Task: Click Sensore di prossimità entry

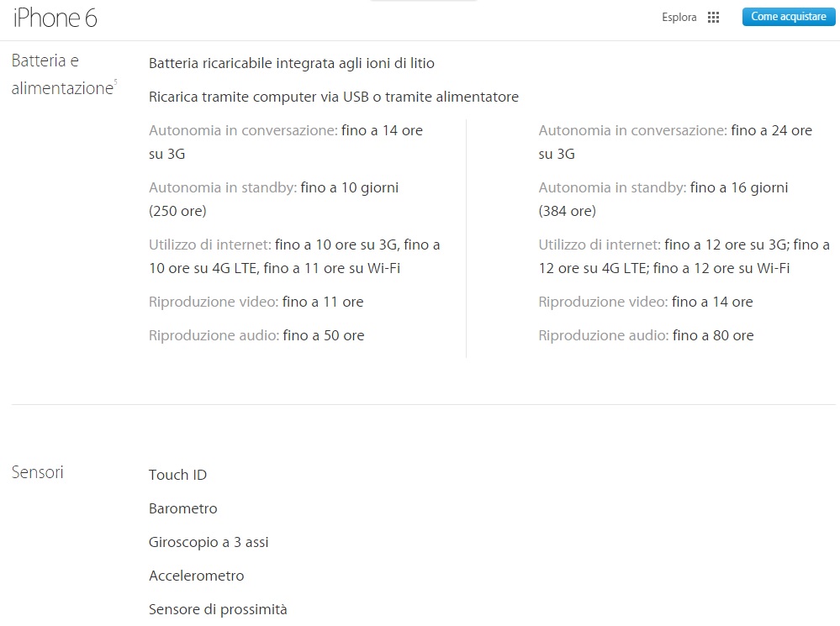Action: coord(218,609)
